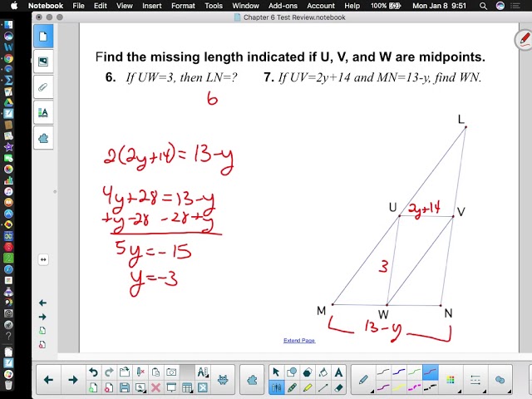Open the File menu
The image size is (532, 399).
(78, 6)
